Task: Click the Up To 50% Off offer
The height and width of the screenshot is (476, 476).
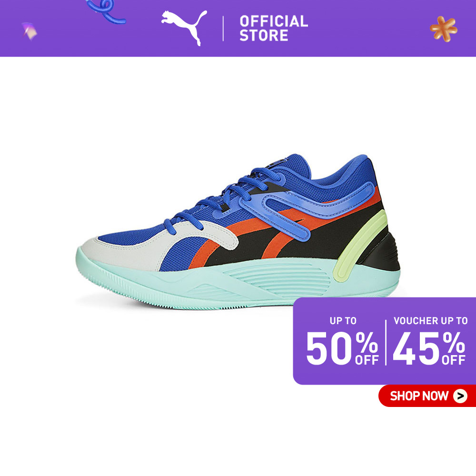Action: (x=342, y=341)
